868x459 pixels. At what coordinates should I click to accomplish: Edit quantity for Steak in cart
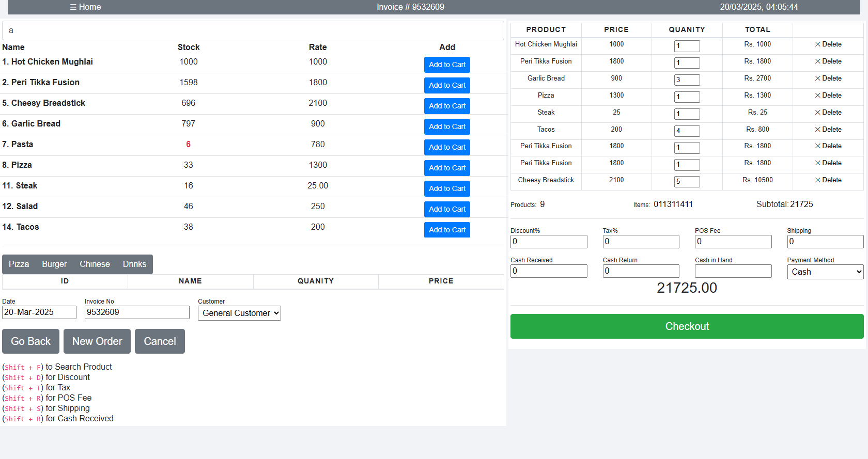coord(687,114)
